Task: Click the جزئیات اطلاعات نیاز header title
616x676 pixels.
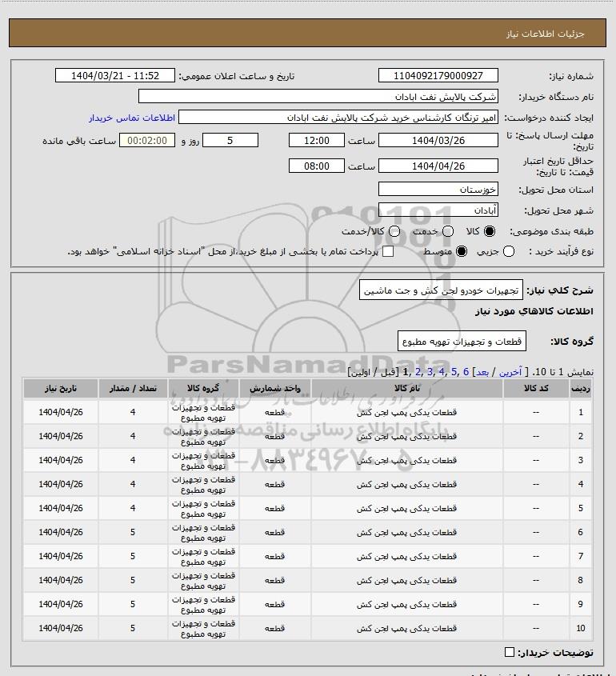Action: 546,34
